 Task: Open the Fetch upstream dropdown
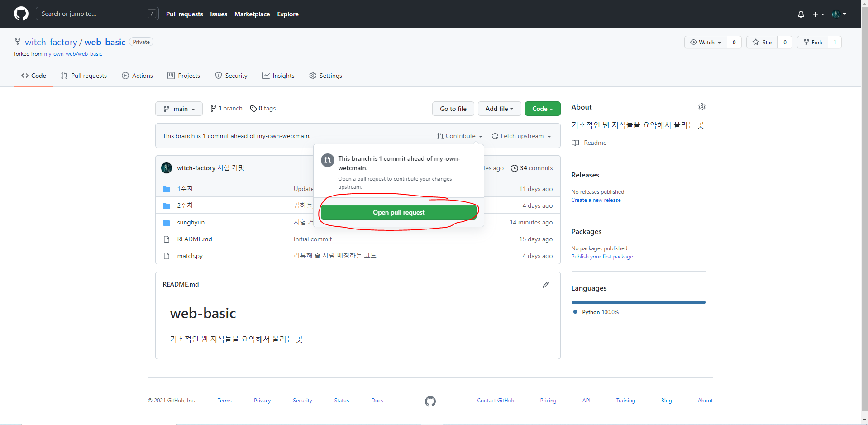point(521,136)
